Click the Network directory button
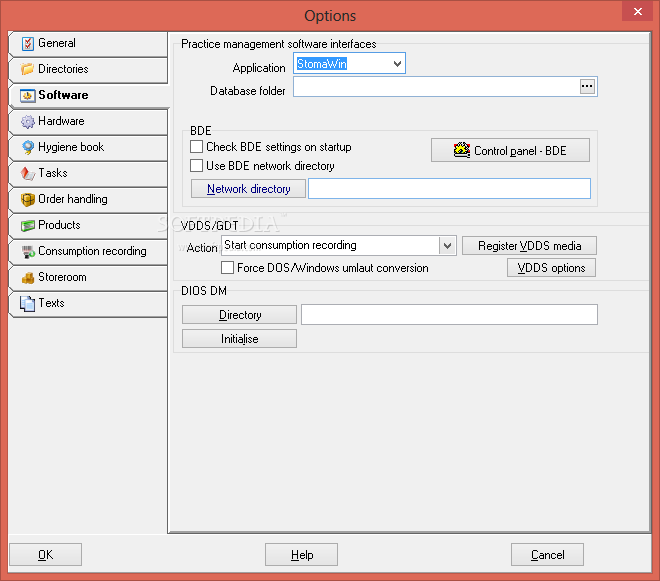Viewport: 660px width, 581px height. 248,189
